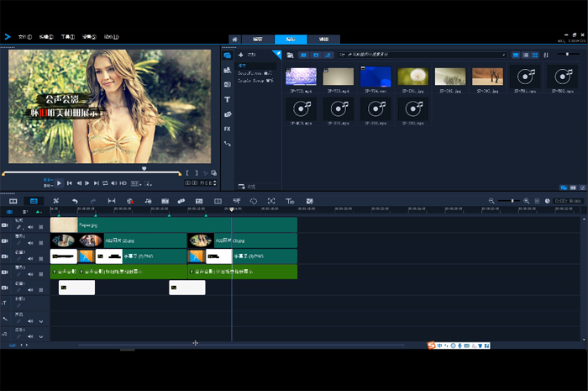Viewport: 588px width, 391px height.
Task: Toggle repeat loop playback
Action: (105, 182)
